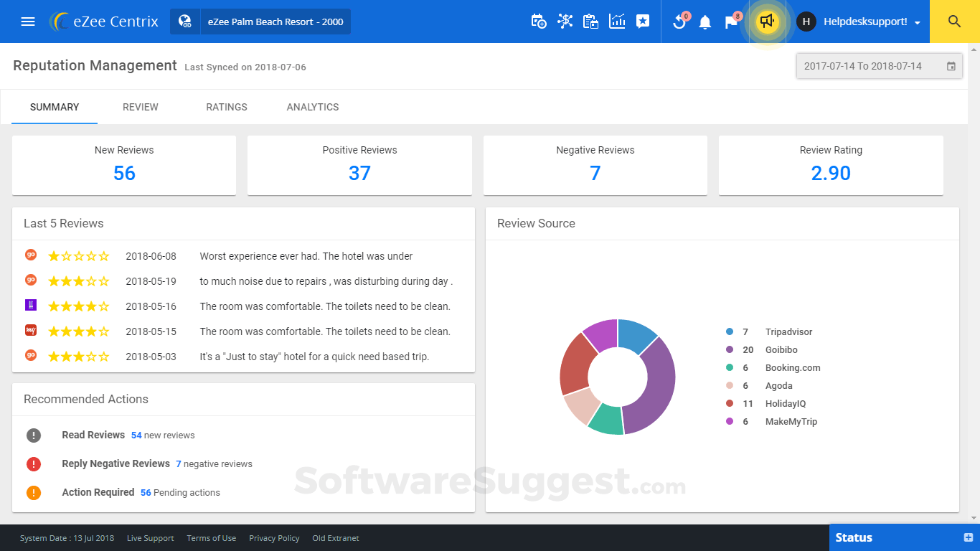This screenshot has height=551, width=980.
Task: Open the bar chart reports icon
Action: [617, 22]
